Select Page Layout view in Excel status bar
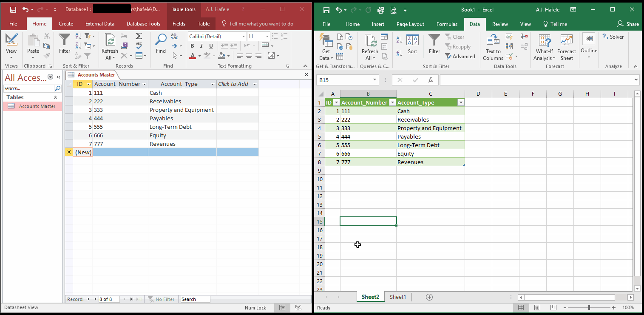This screenshot has height=315, width=644. [x=537, y=307]
